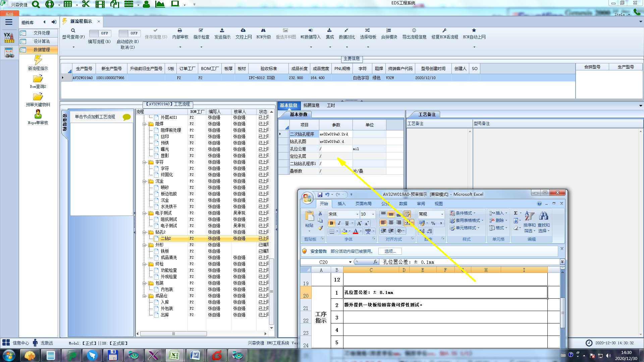Switch to 拓展信息 tab
Viewport: 644px width, 362px height.
[311, 105]
